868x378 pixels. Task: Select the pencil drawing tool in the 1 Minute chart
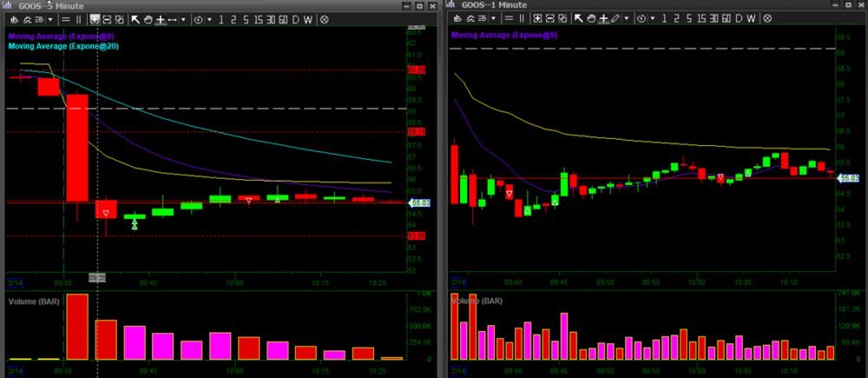pos(614,18)
